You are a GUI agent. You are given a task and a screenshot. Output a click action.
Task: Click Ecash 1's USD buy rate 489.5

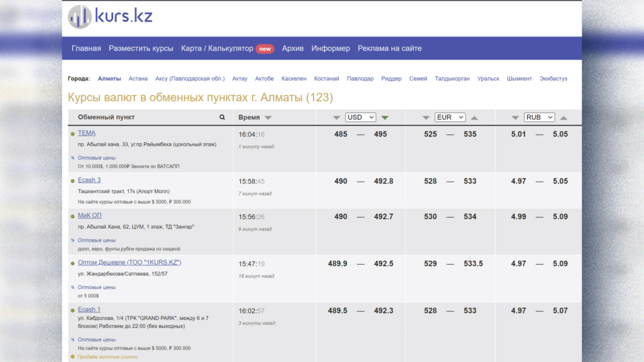[338, 310]
